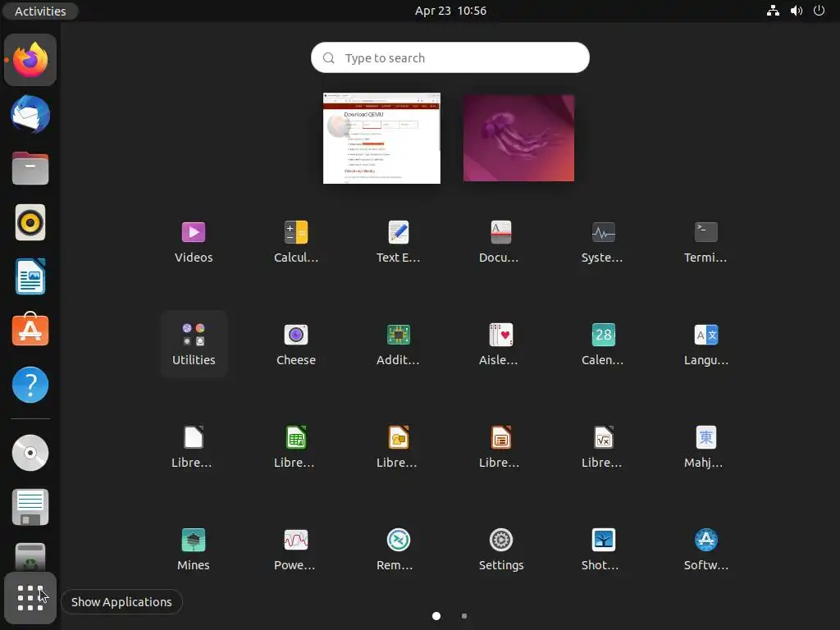Launch Thunderbird Mail from the dock

30,114
